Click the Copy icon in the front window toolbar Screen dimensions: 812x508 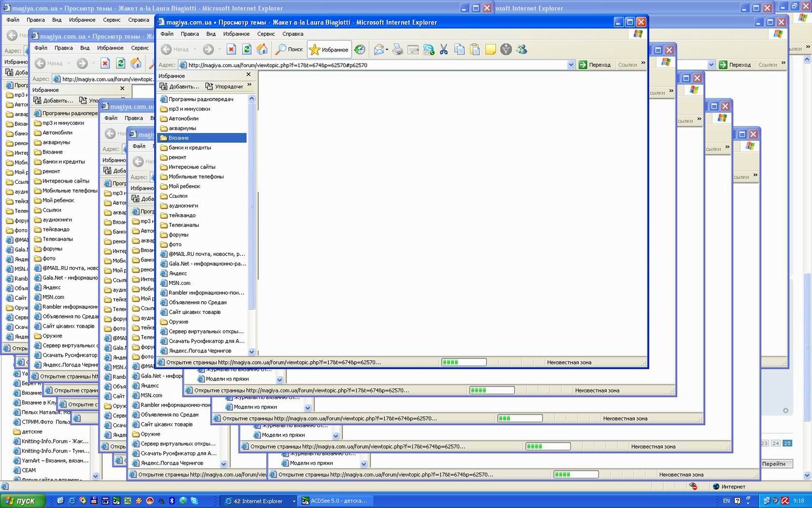(459, 50)
